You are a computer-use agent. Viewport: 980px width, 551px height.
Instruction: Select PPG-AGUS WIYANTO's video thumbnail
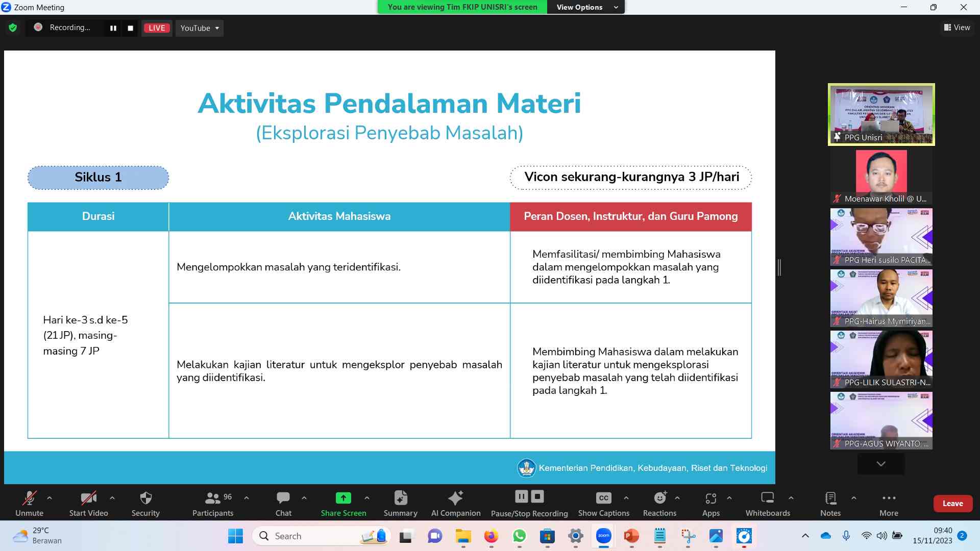(x=881, y=420)
